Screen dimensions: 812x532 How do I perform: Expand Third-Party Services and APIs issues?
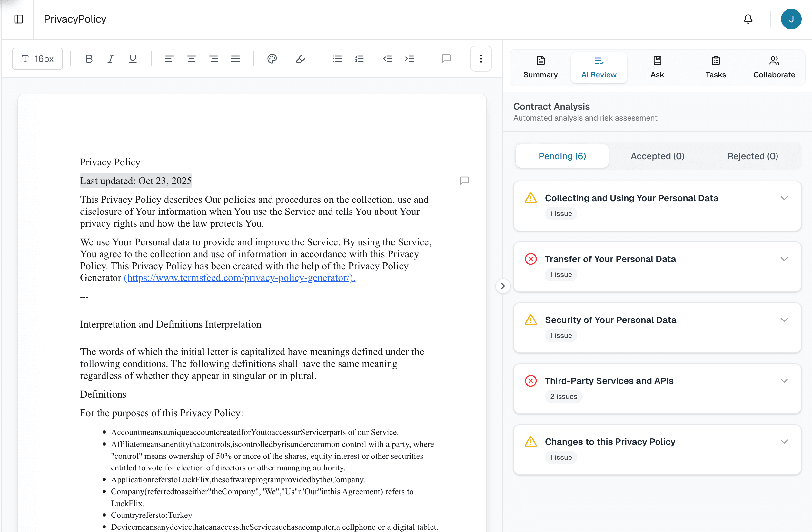click(784, 380)
